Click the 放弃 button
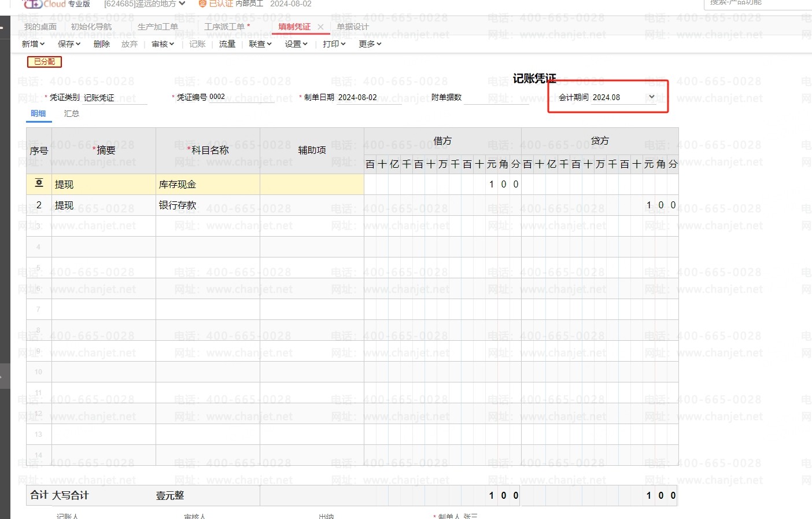Screen dimensions: 812x519 pyautogui.click(x=130, y=44)
